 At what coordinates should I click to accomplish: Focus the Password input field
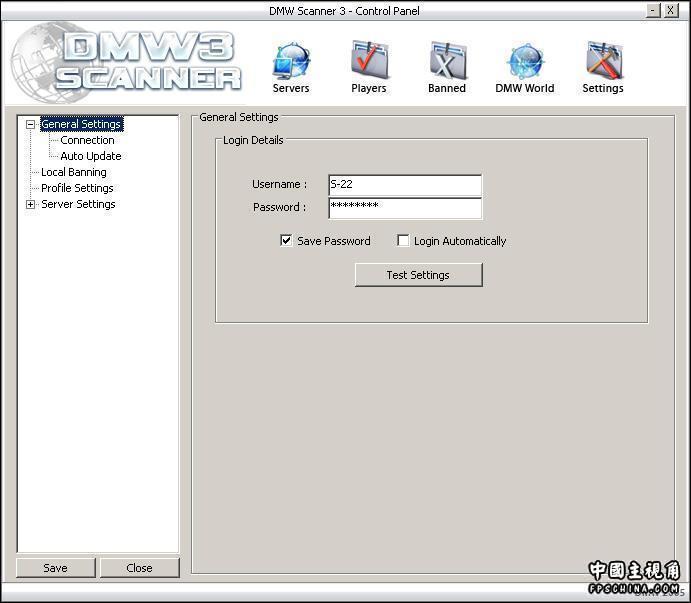(x=405, y=208)
